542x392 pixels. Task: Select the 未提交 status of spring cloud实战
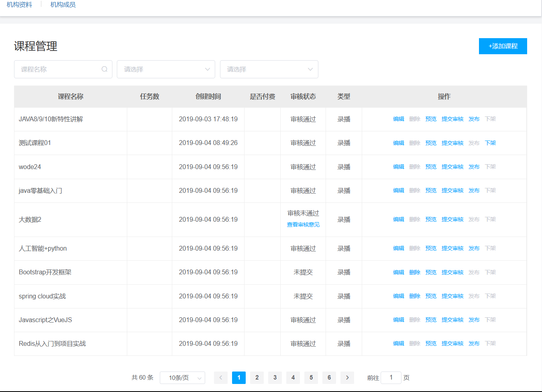[x=303, y=296]
